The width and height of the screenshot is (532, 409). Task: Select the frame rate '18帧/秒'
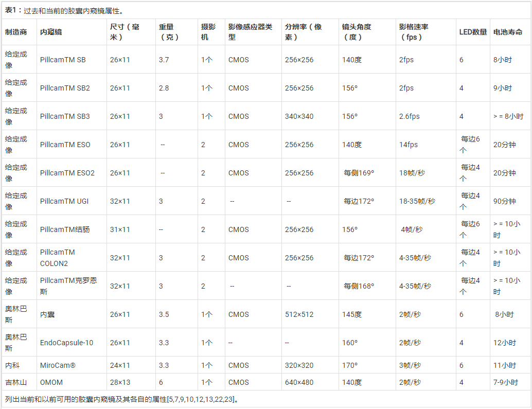[412, 173]
